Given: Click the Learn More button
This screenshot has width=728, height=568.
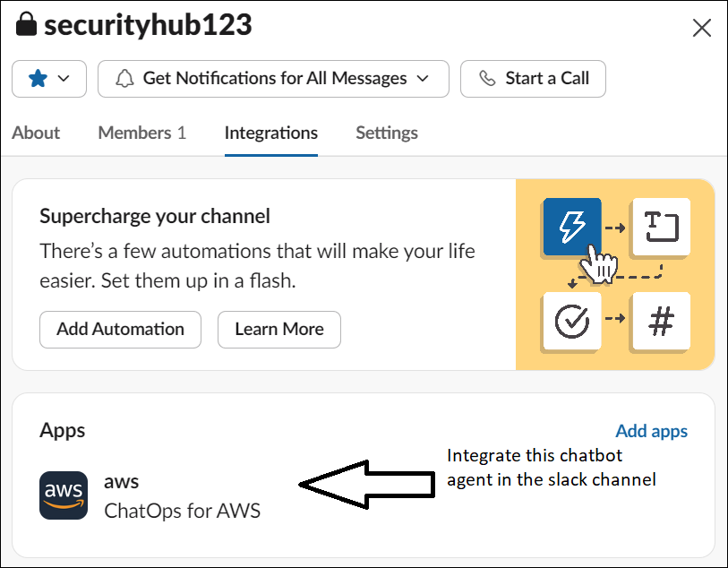Looking at the screenshot, I should pos(278,330).
